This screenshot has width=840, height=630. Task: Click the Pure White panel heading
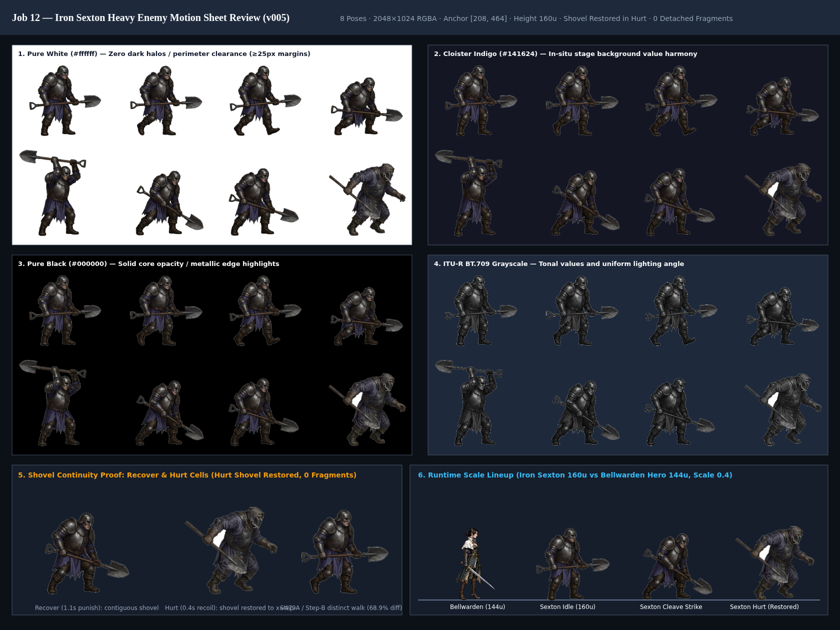point(164,54)
